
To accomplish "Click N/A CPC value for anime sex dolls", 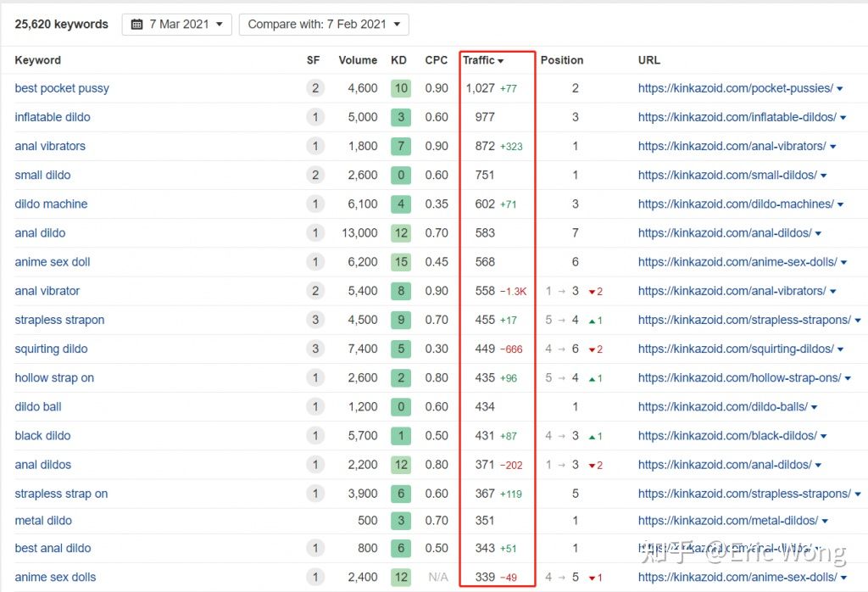I will pos(438,577).
